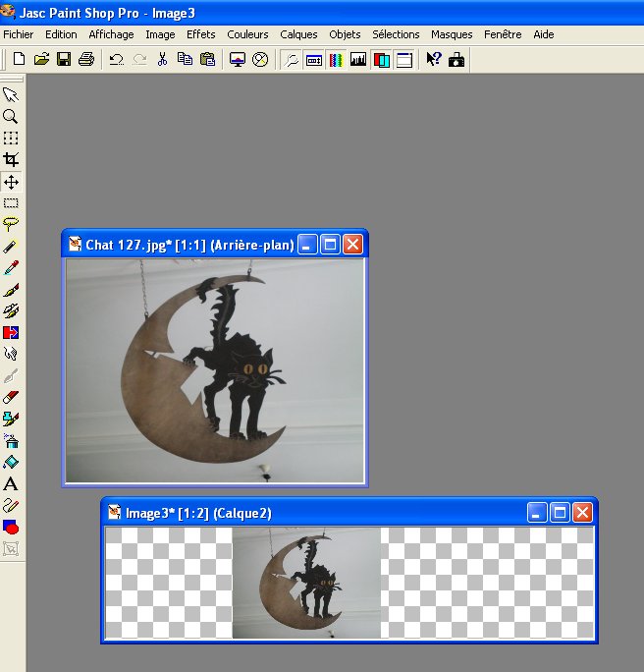The height and width of the screenshot is (672, 644).
Task: Select the Flood Fill tool
Action: pyautogui.click(x=11, y=463)
